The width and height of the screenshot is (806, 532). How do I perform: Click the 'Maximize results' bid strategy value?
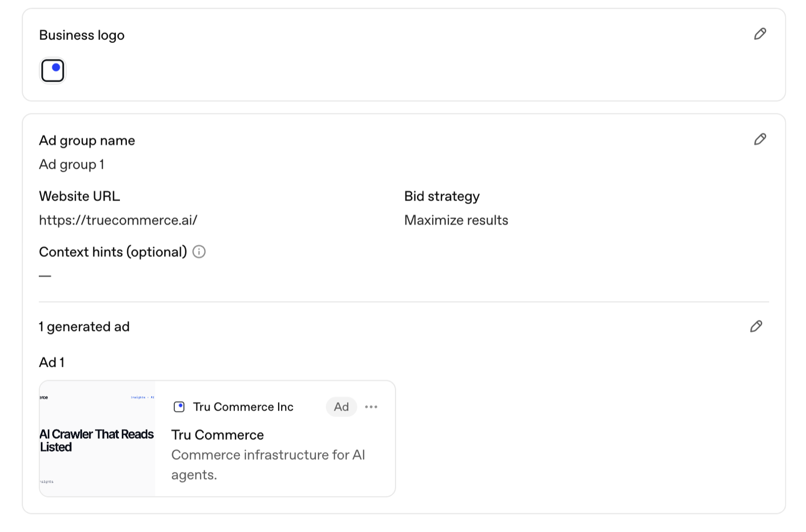pyautogui.click(x=456, y=220)
